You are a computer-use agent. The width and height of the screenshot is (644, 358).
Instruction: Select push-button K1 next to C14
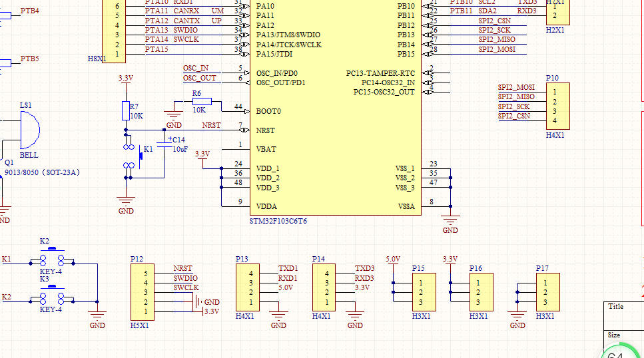pyautogui.click(x=133, y=157)
